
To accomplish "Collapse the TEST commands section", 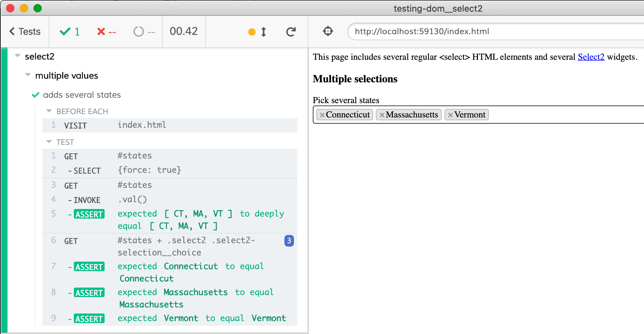I will point(49,142).
